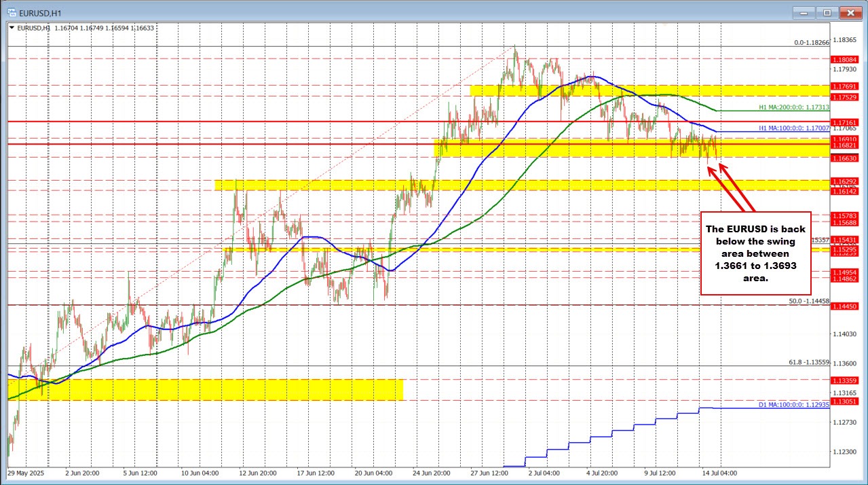Click the 29 May 2025 date label

click(26, 473)
